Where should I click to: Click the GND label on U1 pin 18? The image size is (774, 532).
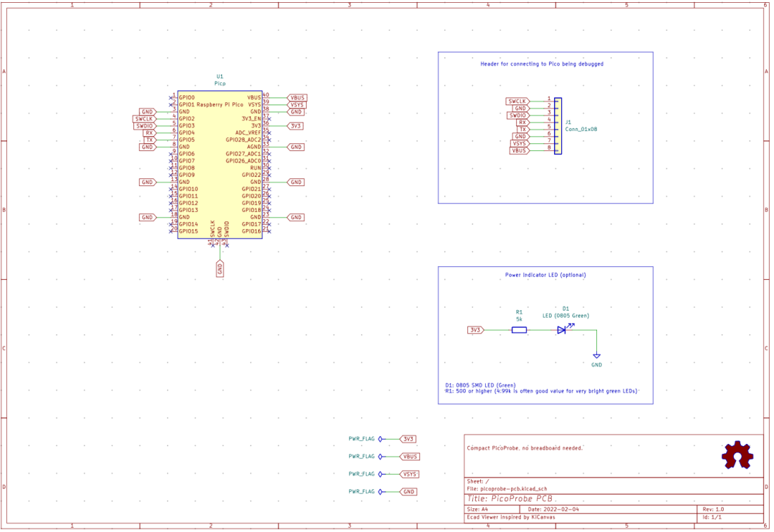pos(148,218)
